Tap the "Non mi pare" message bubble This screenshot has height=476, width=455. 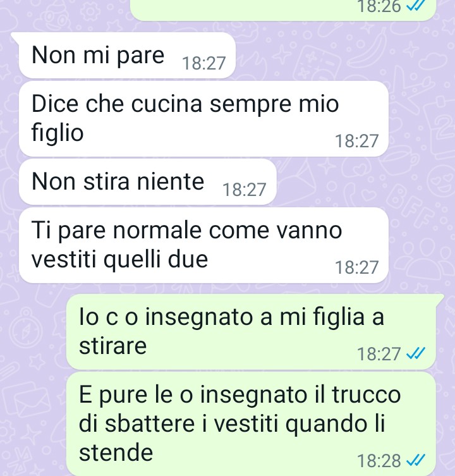point(127,55)
